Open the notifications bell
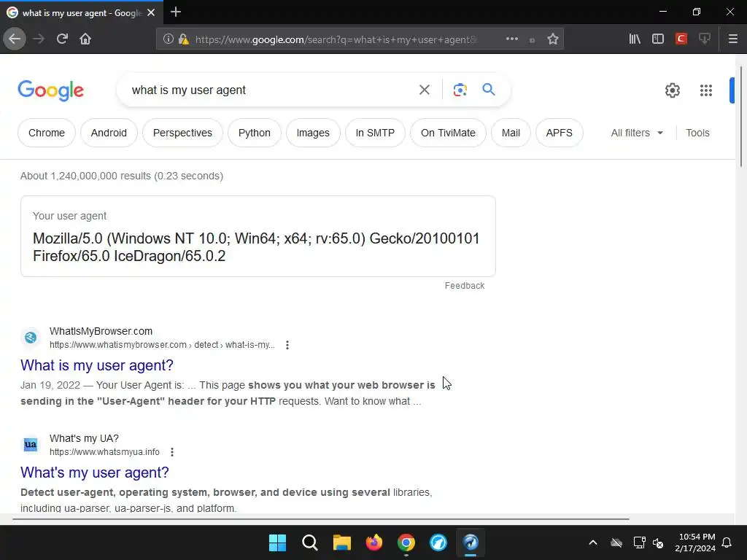Image resolution: width=747 pixels, height=560 pixels. 727,542
